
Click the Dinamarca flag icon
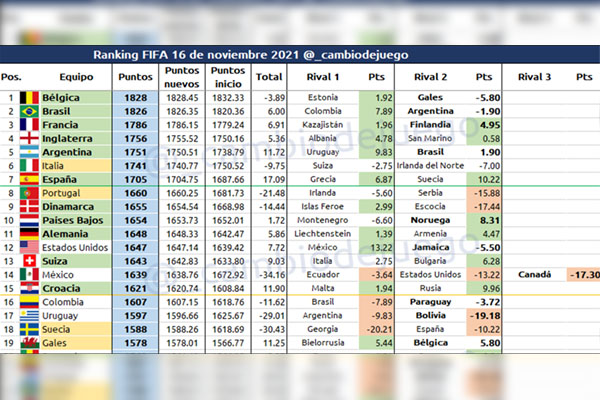pos(29,207)
